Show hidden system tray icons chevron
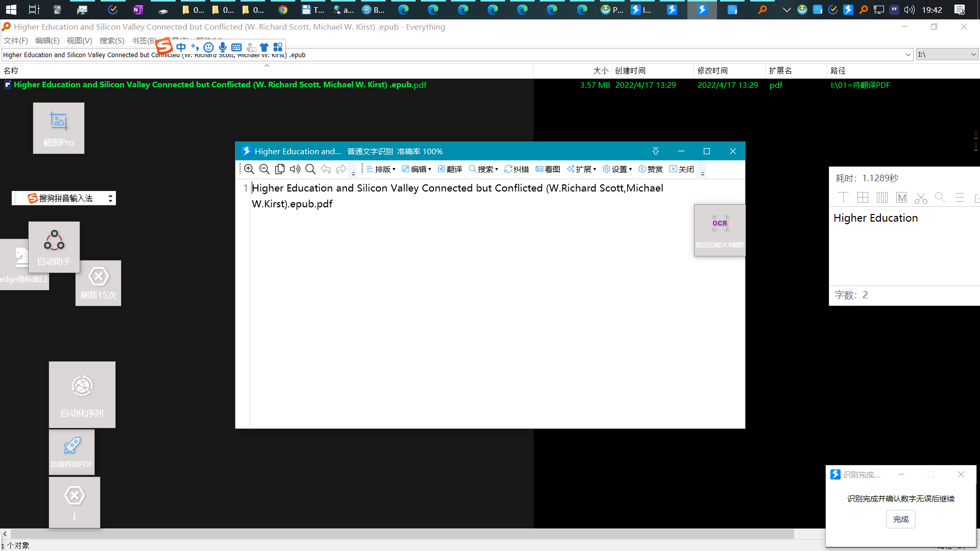The width and height of the screenshot is (980, 551). coord(787,10)
